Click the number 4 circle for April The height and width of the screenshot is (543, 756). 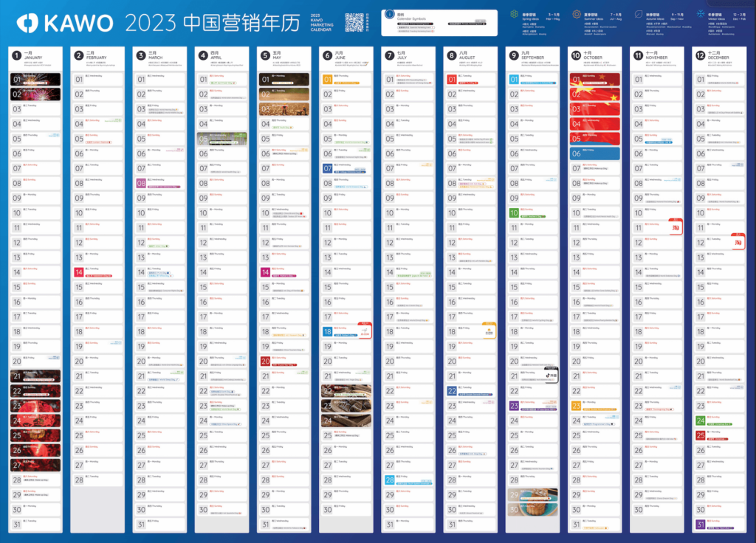203,56
